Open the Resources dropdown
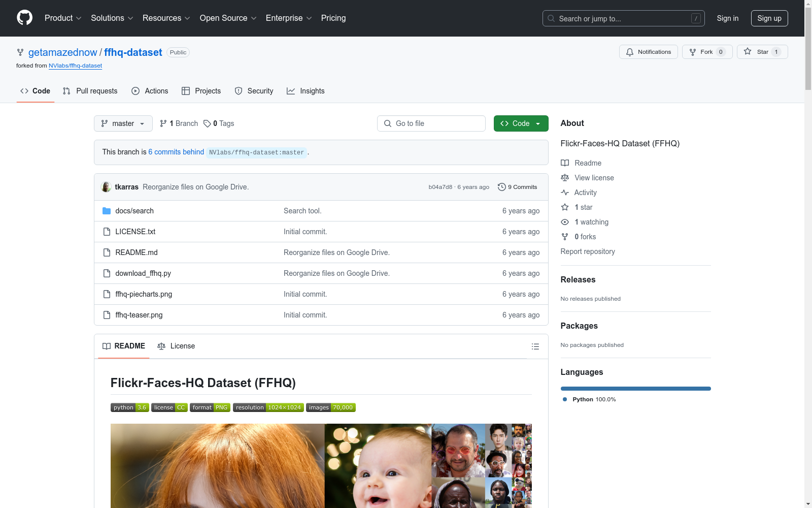812x508 pixels. click(166, 18)
